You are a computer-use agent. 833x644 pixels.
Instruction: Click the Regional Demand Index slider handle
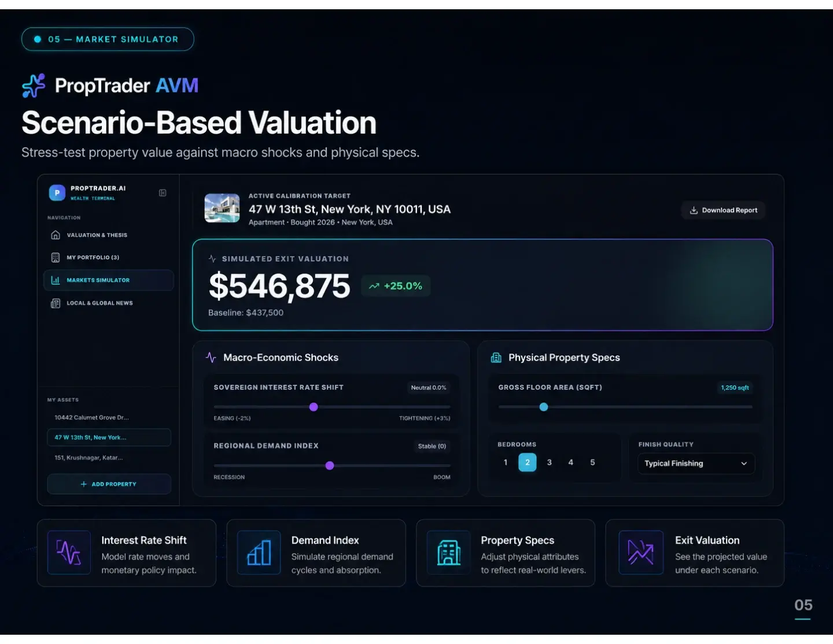pos(330,466)
